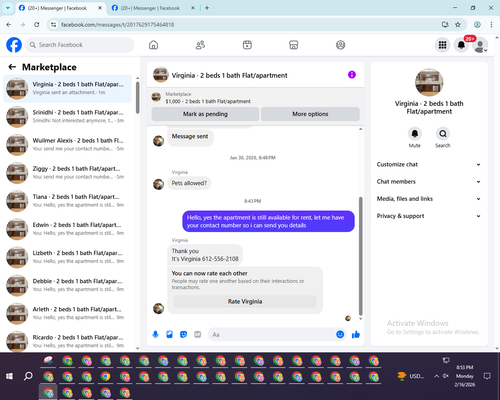Viewport: 500px width, 400px height.
Task: Click taskbar volume icon
Action: [446, 376]
